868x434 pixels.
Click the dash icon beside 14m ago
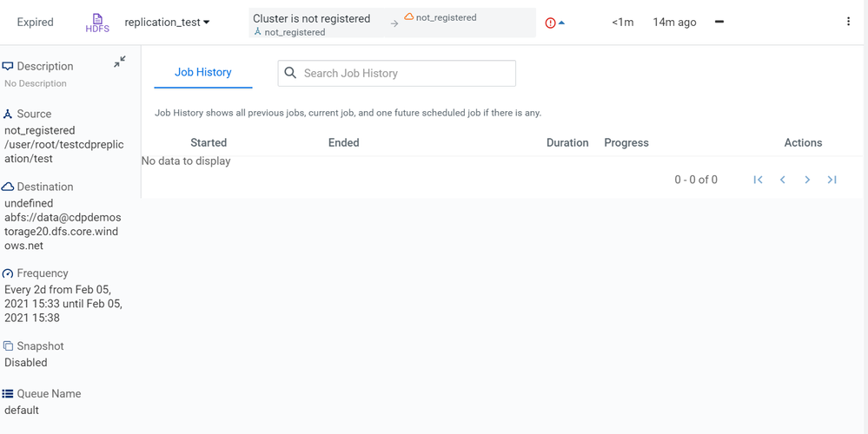(719, 23)
